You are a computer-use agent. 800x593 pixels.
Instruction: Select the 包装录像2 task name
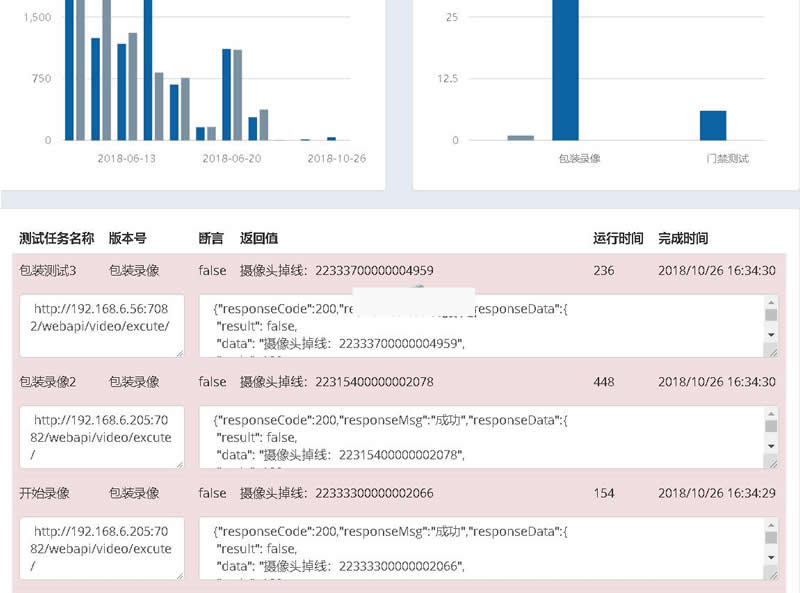pyautogui.click(x=47, y=382)
